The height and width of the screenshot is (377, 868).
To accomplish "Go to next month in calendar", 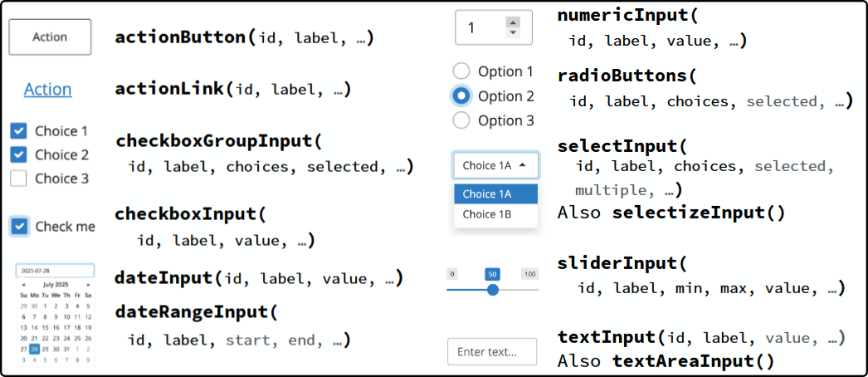I will coord(87,284).
